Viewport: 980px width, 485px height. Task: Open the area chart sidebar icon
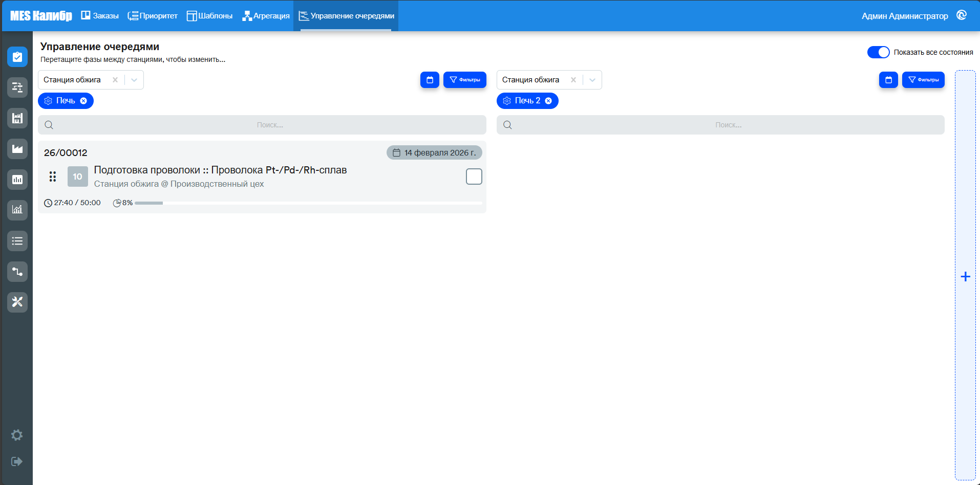[x=17, y=149]
